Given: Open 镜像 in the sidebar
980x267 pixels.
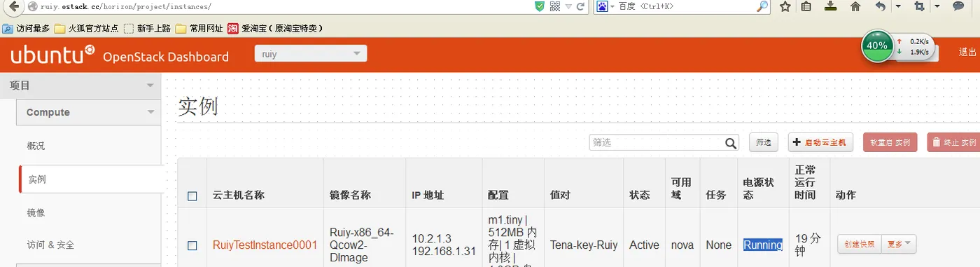Looking at the screenshot, I should tap(36, 212).
